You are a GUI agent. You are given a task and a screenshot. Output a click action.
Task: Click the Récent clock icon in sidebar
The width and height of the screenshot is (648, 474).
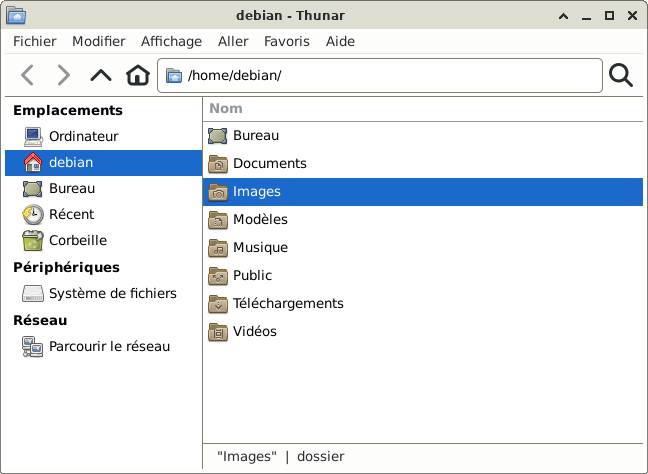(x=33, y=214)
